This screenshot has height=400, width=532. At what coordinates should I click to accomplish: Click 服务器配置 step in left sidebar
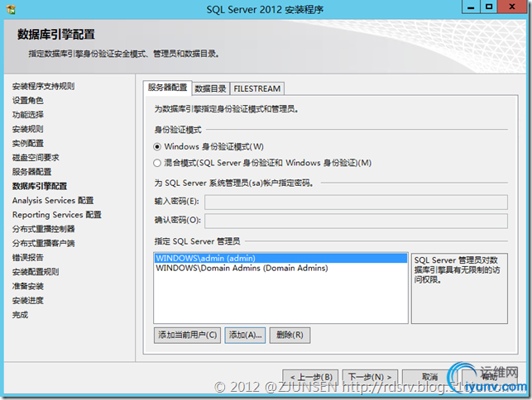coord(31,172)
